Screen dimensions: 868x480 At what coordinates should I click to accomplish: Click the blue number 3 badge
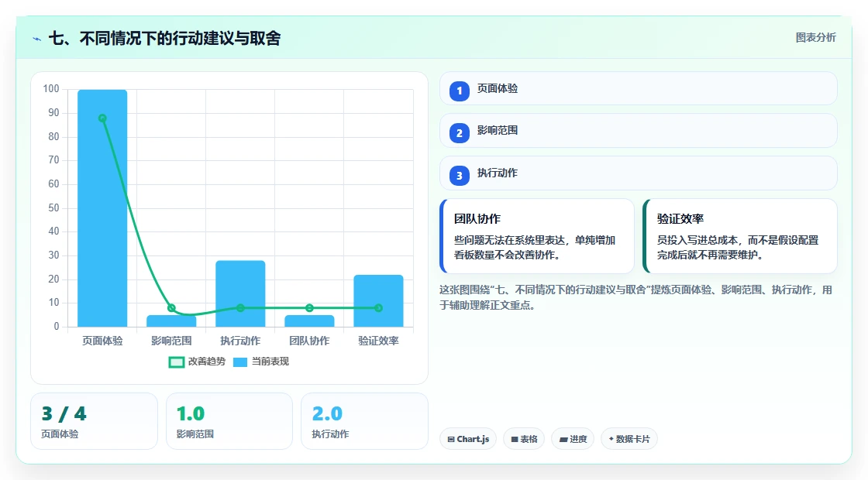(459, 176)
